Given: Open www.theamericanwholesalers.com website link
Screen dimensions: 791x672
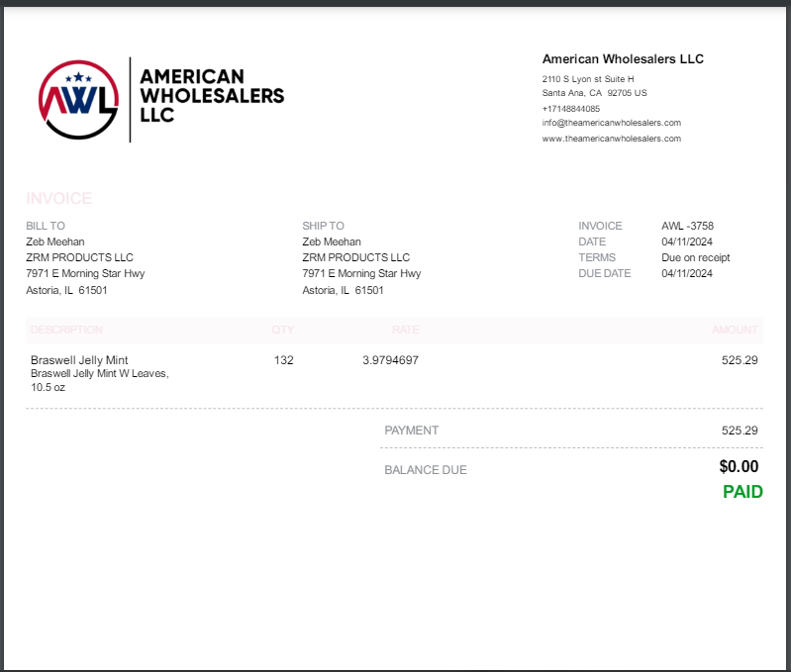Looking at the screenshot, I should click(612, 139).
